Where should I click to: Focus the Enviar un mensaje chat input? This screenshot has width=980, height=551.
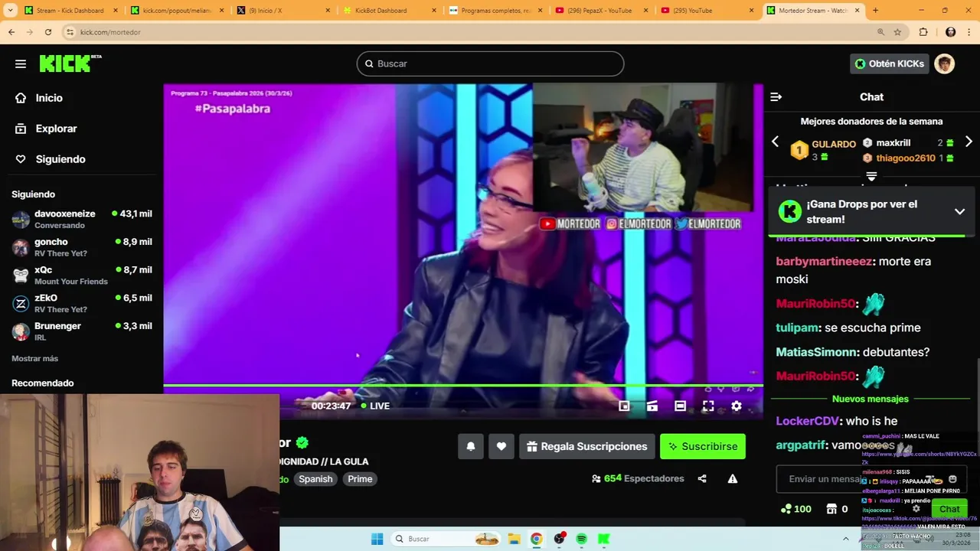(x=871, y=479)
